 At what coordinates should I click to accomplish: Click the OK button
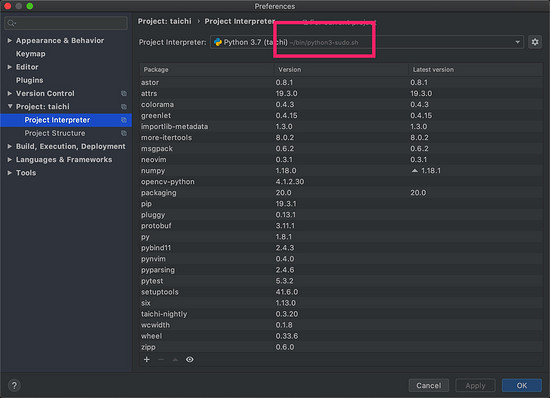click(x=522, y=385)
